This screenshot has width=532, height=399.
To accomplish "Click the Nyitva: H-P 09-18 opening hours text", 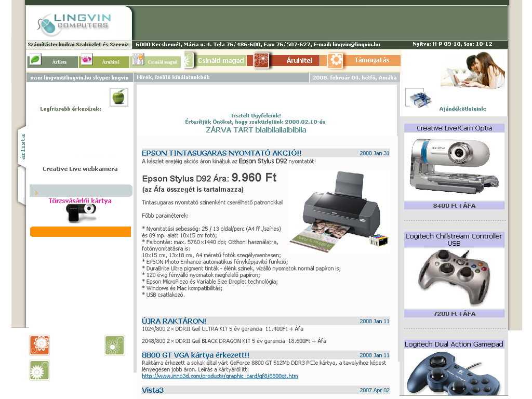I will pyautogui.click(x=453, y=44).
